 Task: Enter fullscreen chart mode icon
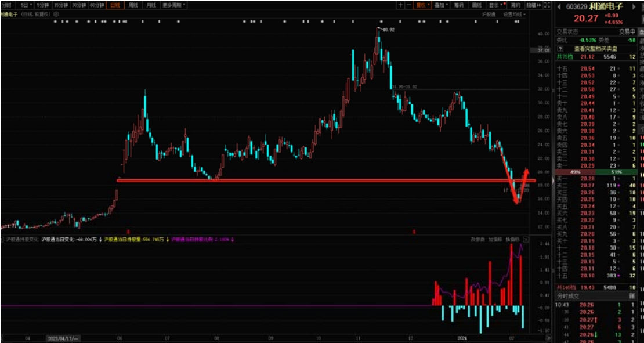point(547,5)
